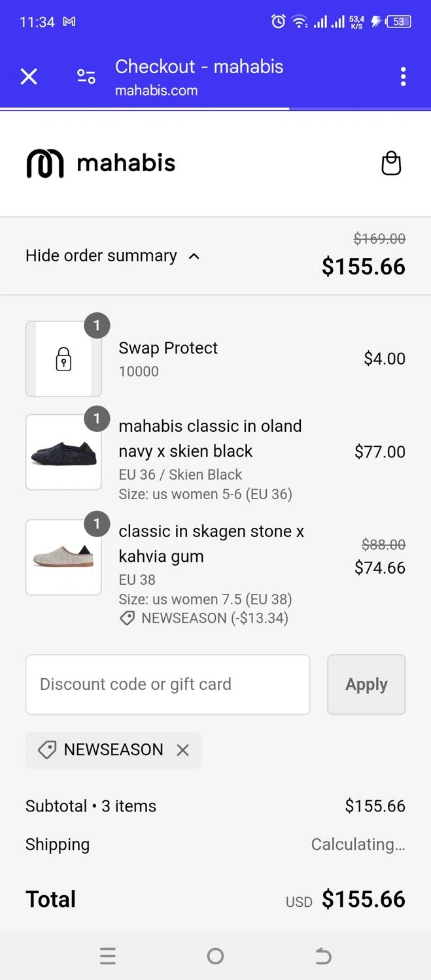
Task: Tap the alarm icon in status bar
Action: (278, 22)
